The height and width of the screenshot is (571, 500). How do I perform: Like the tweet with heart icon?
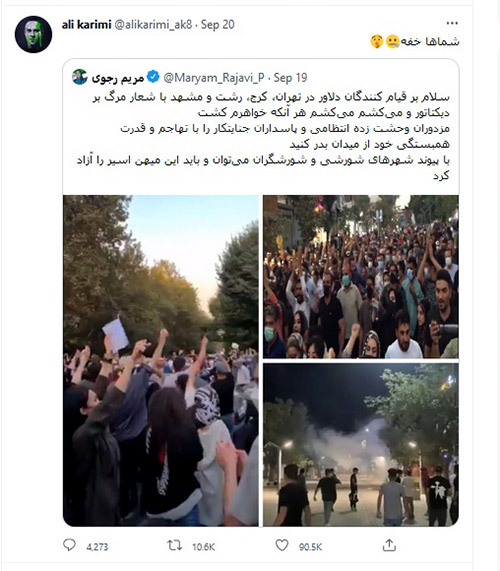coord(282,545)
